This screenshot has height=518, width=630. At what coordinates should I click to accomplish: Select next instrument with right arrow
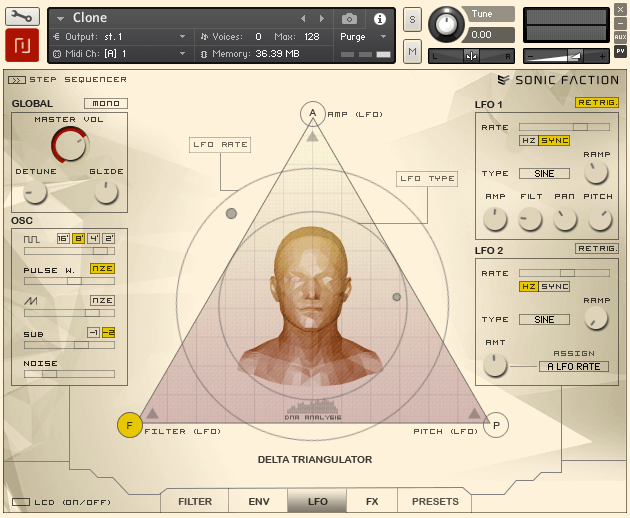tap(321, 18)
